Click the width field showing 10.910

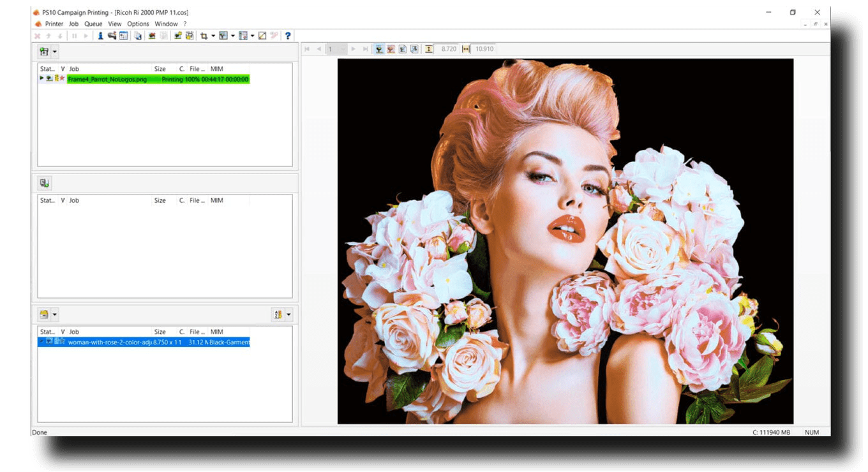[x=484, y=49]
